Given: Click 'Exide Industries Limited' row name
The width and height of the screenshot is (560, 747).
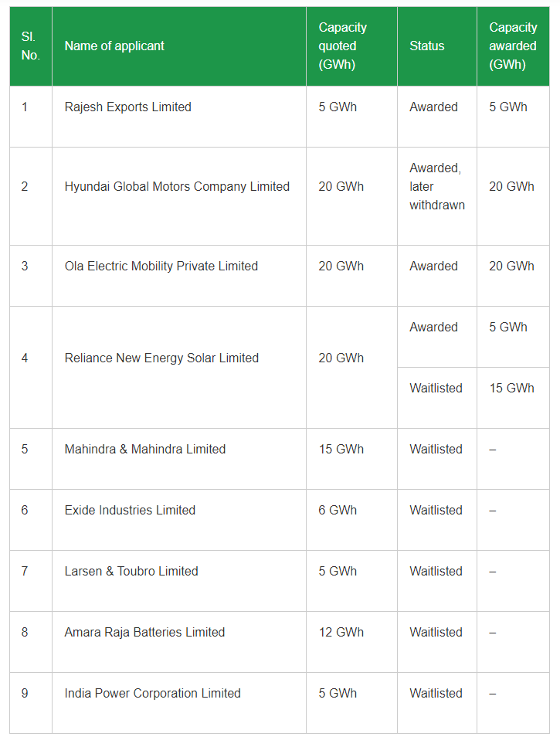Looking at the screenshot, I should [x=130, y=511].
